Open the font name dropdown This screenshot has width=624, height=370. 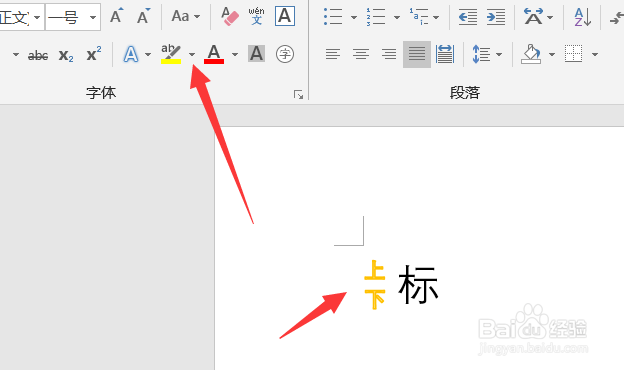click(37, 17)
